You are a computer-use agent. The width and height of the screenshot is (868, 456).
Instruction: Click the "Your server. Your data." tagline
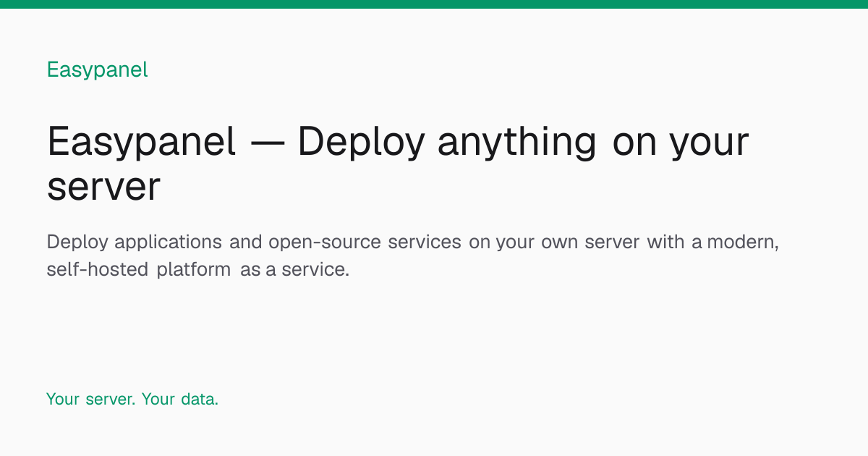click(x=132, y=399)
